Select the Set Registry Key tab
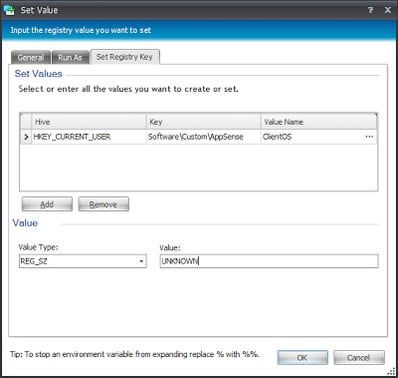The image size is (398, 378). coord(125,57)
